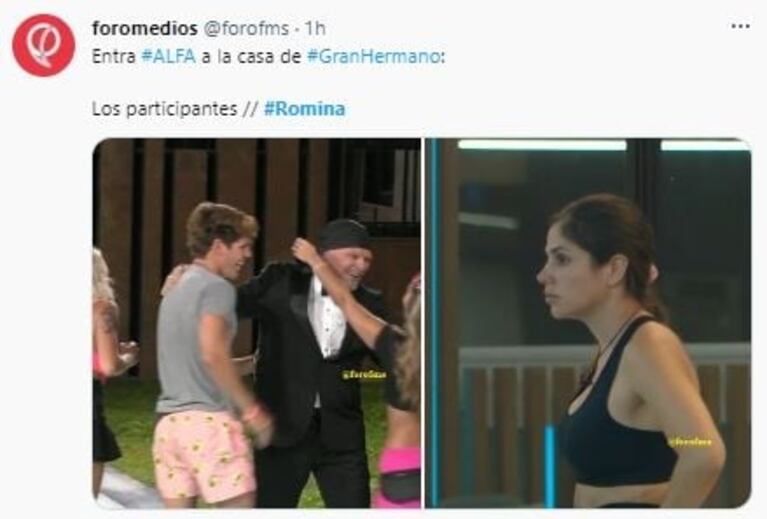Image resolution: width=767 pixels, height=519 pixels.
Task: Follow the #Romina hashtag
Action: [x=304, y=109]
